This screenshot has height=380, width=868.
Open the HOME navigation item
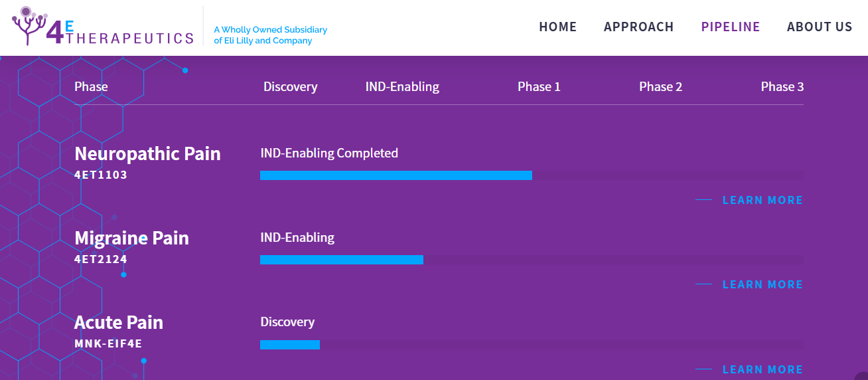pyautogui.click(x=557, y=27)
